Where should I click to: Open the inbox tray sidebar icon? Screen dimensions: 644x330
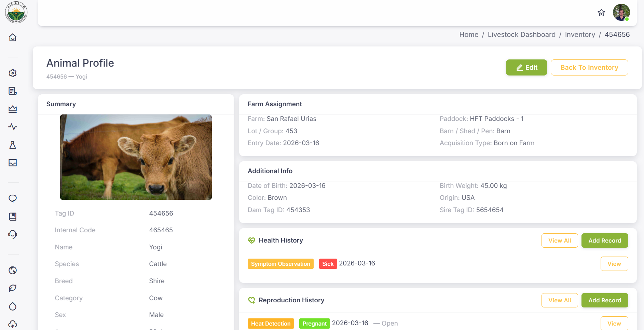tap(13, 163)
